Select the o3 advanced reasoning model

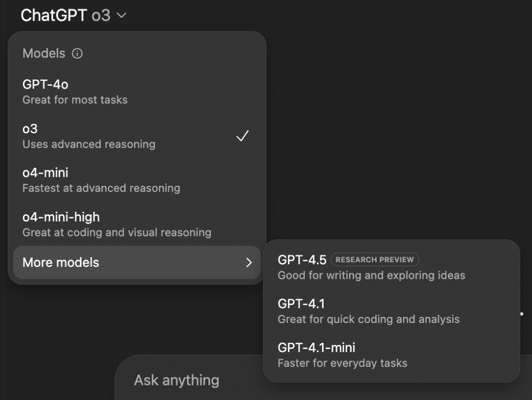tap(137, 136)
